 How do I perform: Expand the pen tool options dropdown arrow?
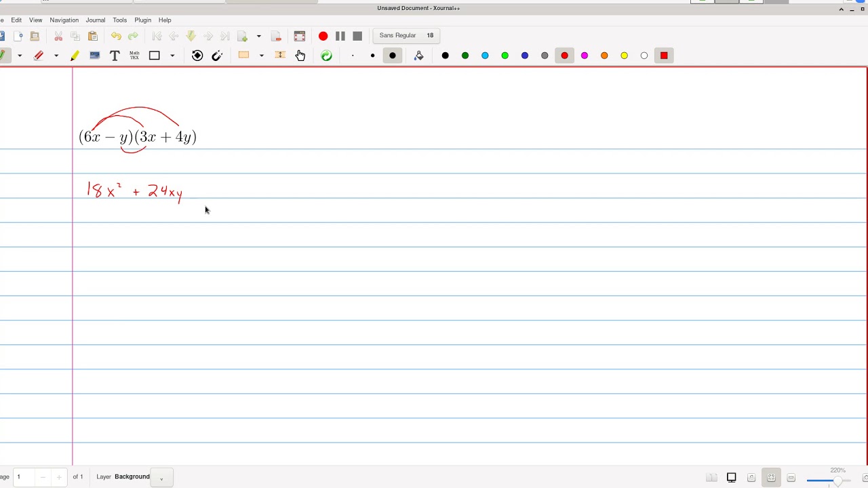[20, 56]
